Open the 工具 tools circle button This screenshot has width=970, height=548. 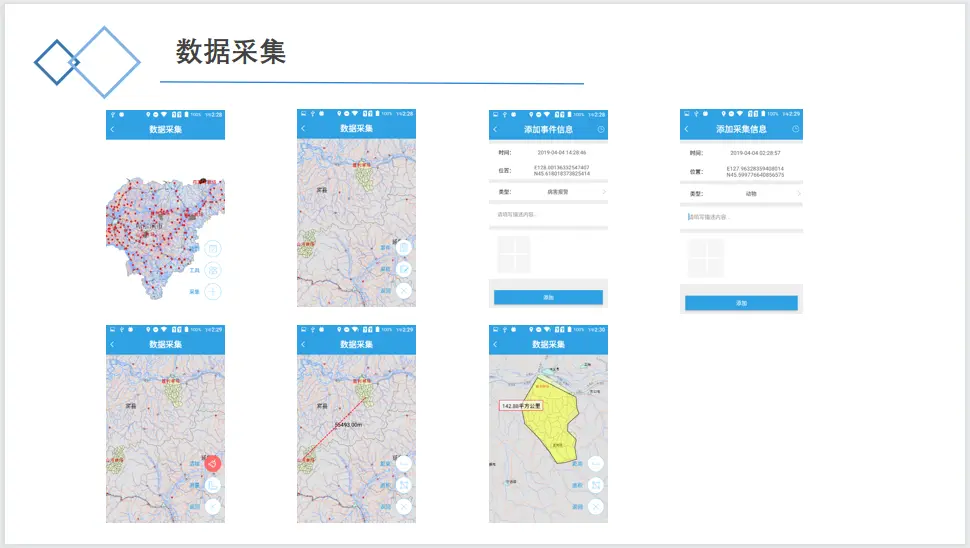coord(213,270)
